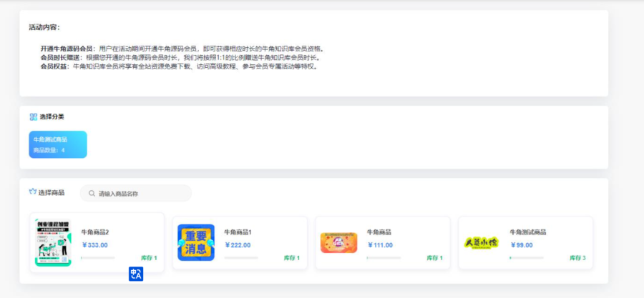
Task: Click the stock bar of 牛角商品1
Action: click(241, 258)
